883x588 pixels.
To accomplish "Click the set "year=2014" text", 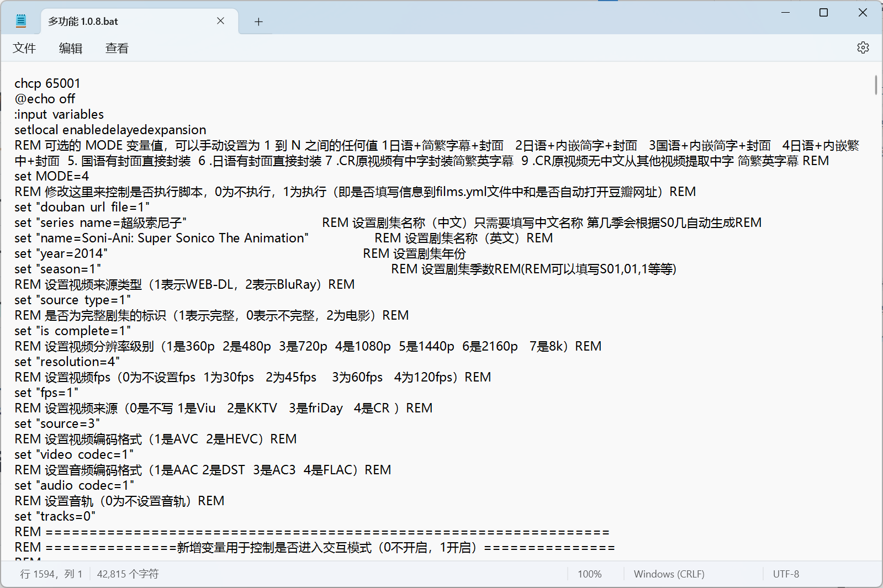I will pos(61,254).
